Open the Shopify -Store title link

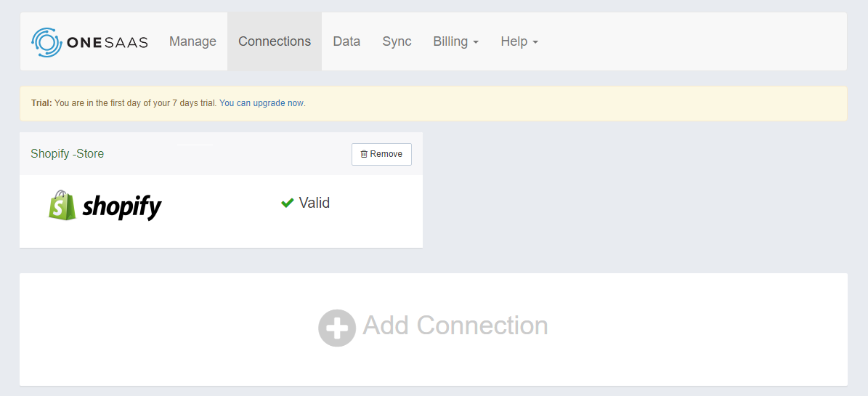click(67, 153)
